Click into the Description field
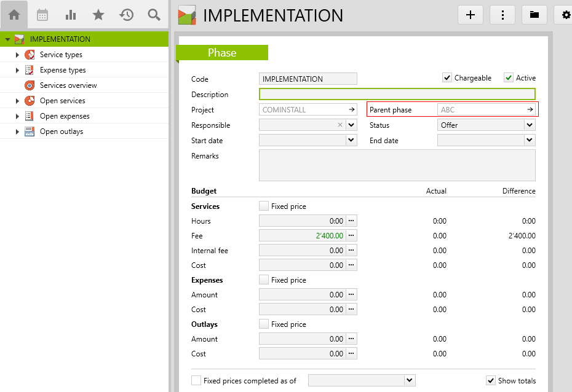The height and width of the screenshot is (392, 572). (x=397, y=94)
